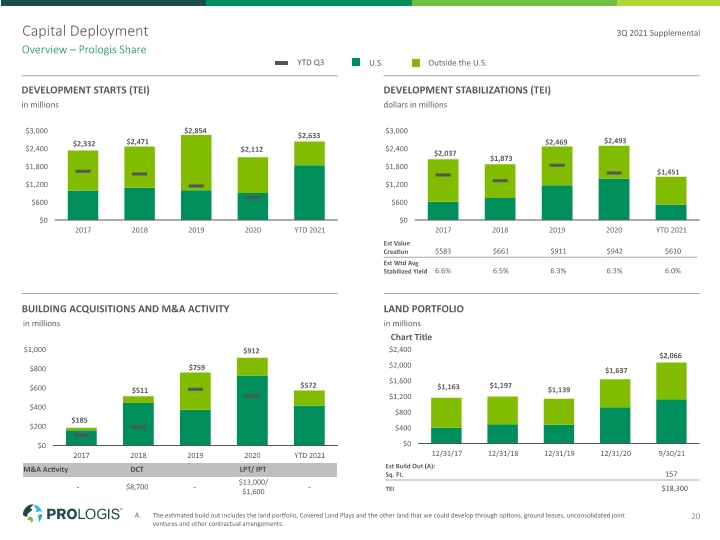The image size is (720, 540).
Task: Click the $18,300 TEI value
Action: tap(675, 489)
